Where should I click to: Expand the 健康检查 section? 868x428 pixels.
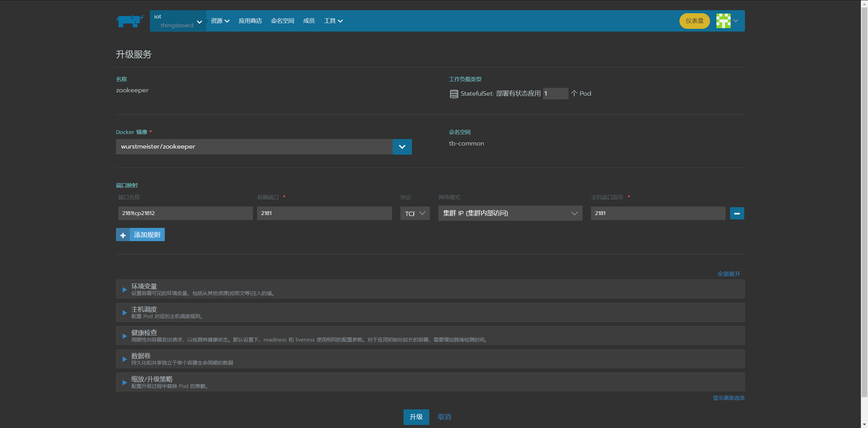pos(430,335)
